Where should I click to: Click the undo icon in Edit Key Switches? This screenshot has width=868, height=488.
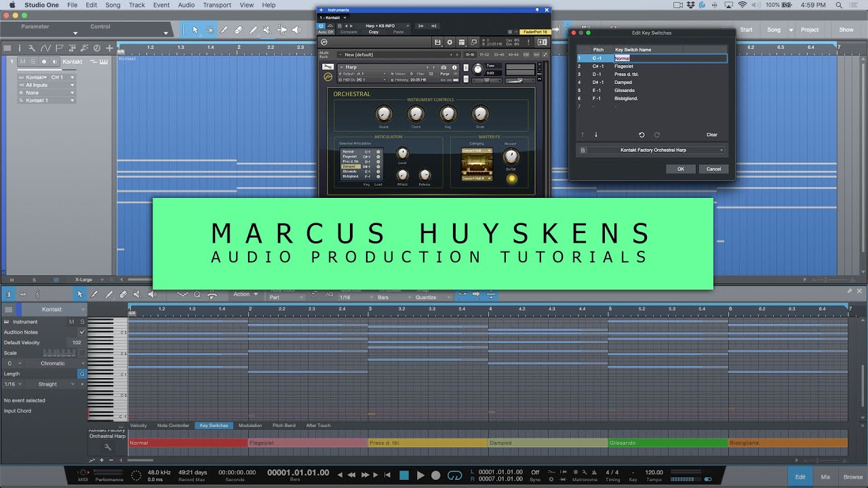point(642,135)
